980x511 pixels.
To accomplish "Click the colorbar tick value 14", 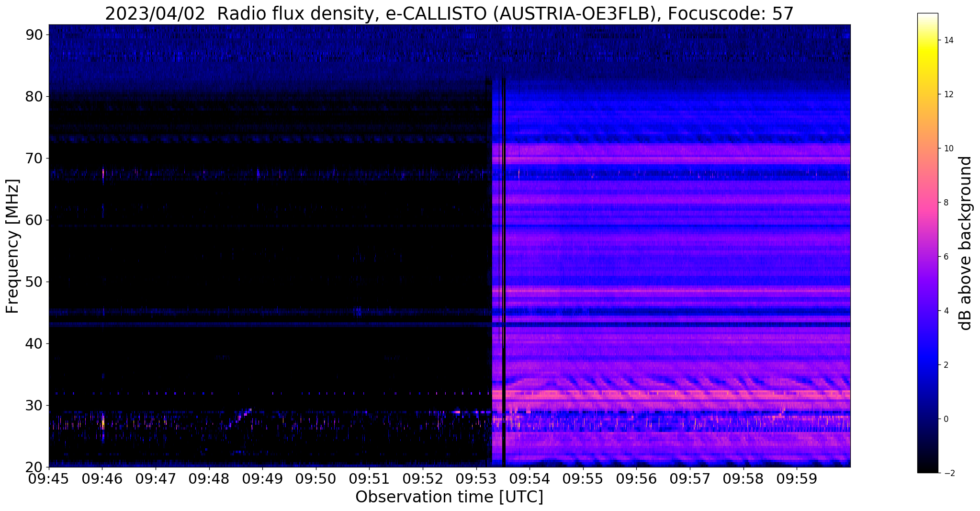I will pyautogui.click(x=948, y=40).
